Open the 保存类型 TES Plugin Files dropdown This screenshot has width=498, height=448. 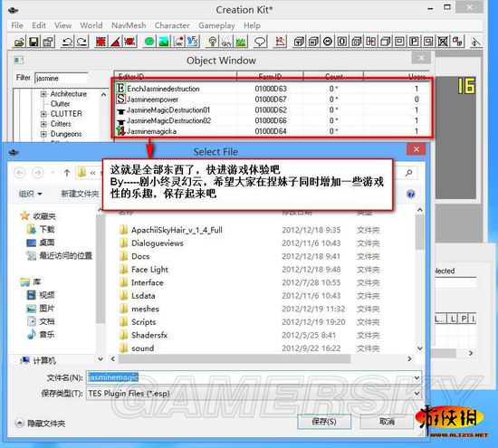pos(417,394)
